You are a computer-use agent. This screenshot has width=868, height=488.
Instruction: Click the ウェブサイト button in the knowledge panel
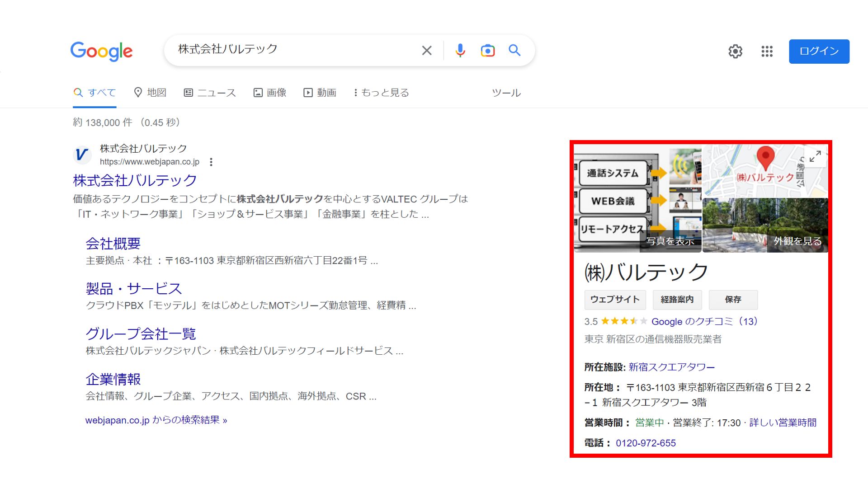tap(615, 300)
